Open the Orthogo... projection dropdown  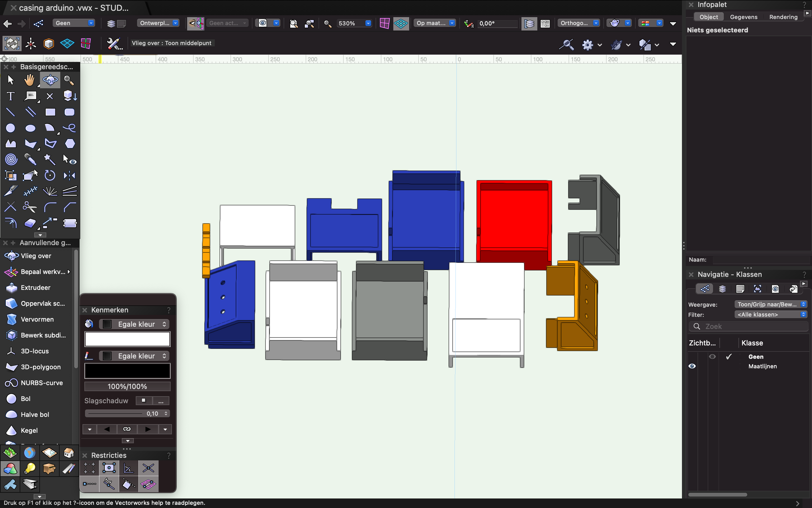[x=579, y=23]
